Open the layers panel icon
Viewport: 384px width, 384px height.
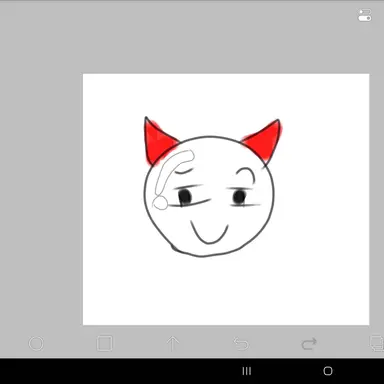click(377, 343)
